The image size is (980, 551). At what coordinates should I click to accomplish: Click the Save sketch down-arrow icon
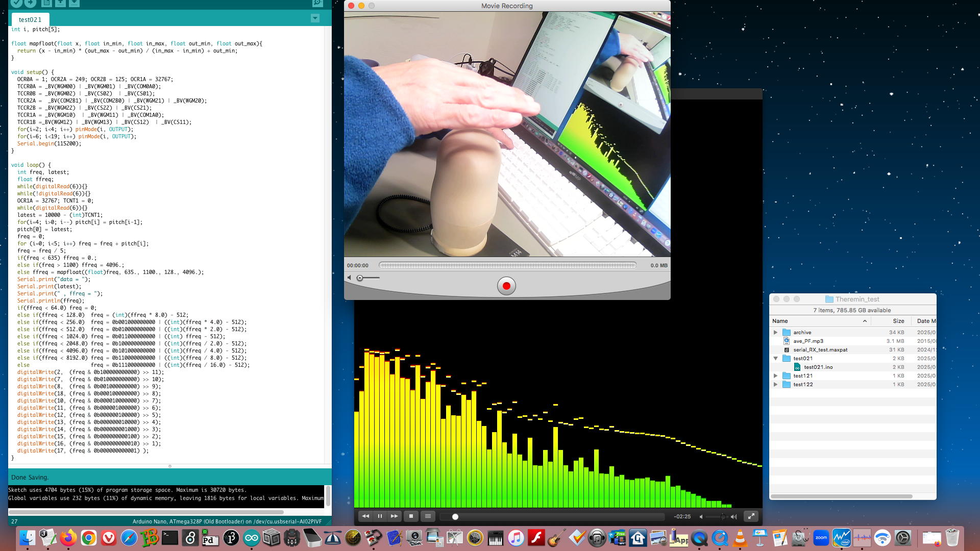(x=74, y=3)
